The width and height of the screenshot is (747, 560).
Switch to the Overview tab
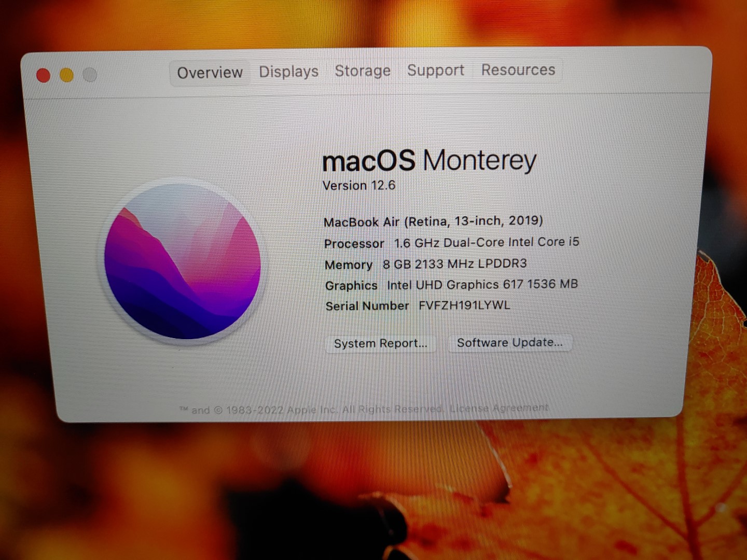(x=210, y=73)
